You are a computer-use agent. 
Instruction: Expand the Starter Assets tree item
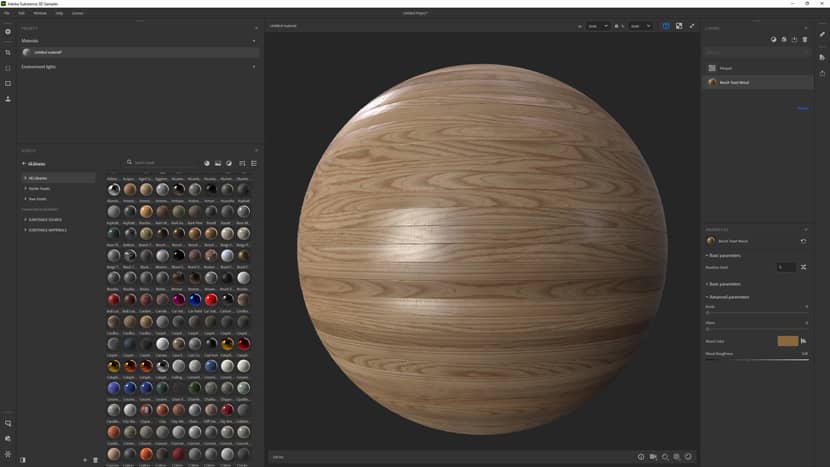pos(25,188)
